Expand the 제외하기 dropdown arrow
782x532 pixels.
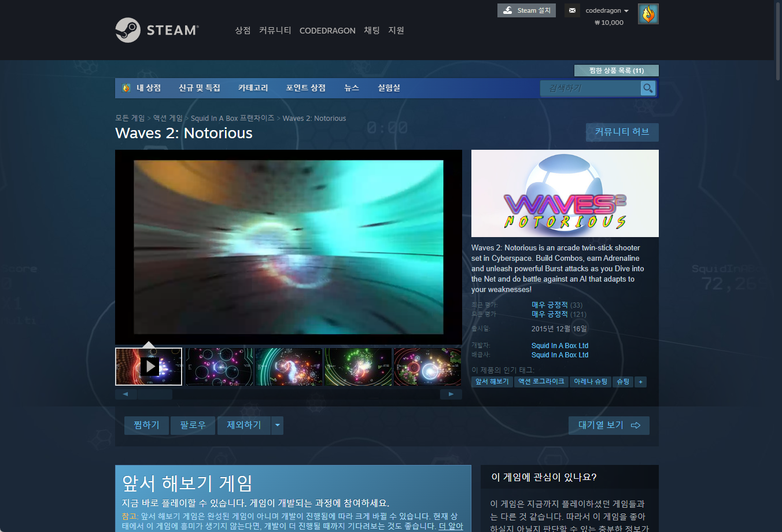coord(278,426)
